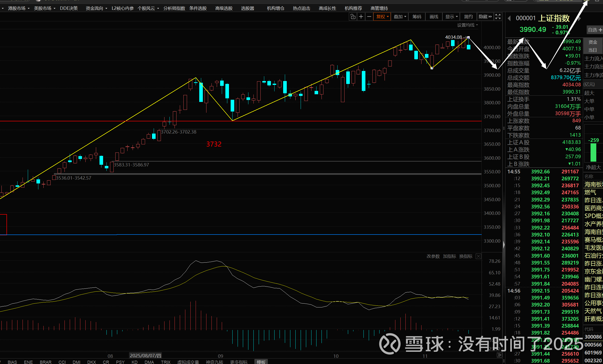Toggle 简约 simplified display mode

point(468,17)
